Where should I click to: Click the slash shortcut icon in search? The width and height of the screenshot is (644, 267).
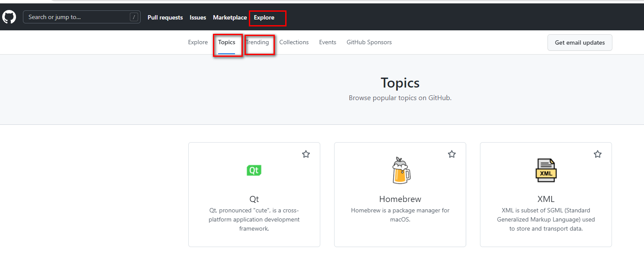[x=134, y=17]
